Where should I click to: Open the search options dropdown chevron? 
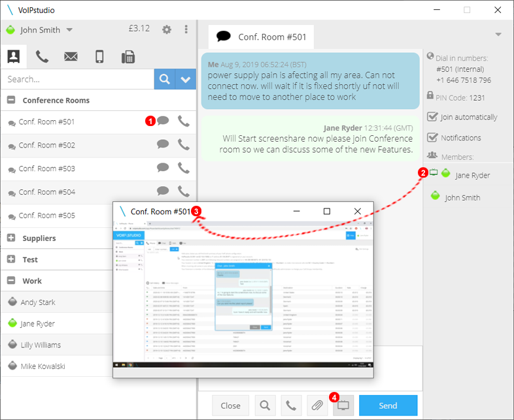click(186, 79)
